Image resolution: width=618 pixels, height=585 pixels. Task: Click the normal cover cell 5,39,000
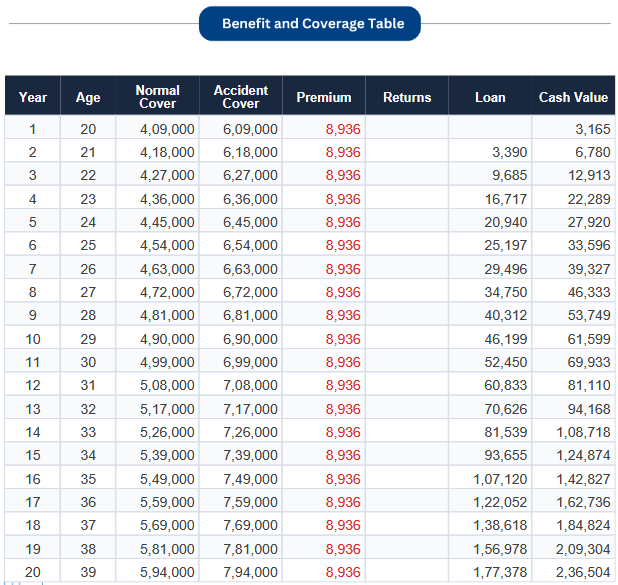(x=167, y=455)
